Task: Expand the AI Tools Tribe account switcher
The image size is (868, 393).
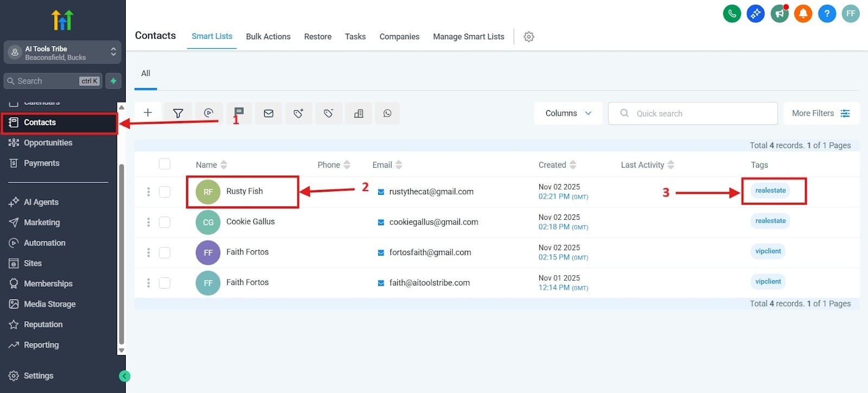Action: coord(62,53)
